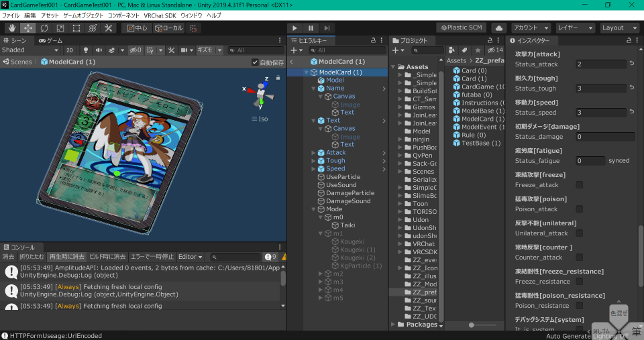Image resolution: width=644 pixels, height=340 pixels.
Task: Toggle scene lighting bulb icon
Action: 86,50
